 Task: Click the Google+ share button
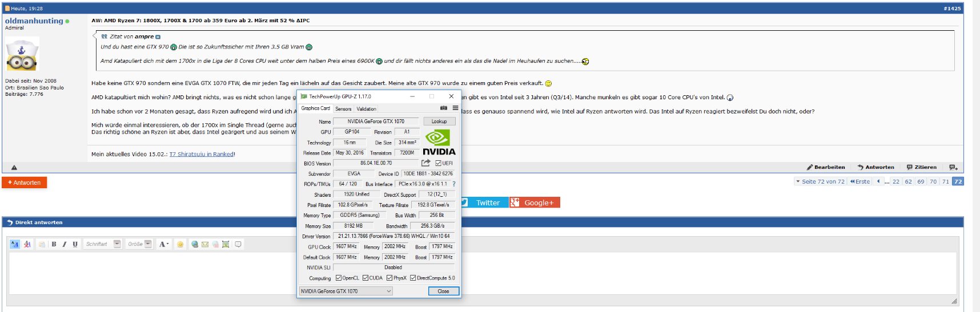coord(535,202)
